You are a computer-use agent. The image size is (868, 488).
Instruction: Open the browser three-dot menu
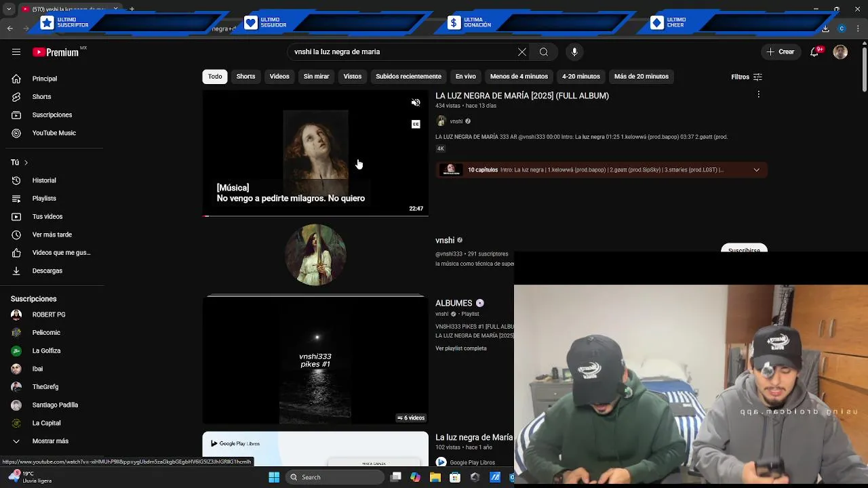point(858,28)
